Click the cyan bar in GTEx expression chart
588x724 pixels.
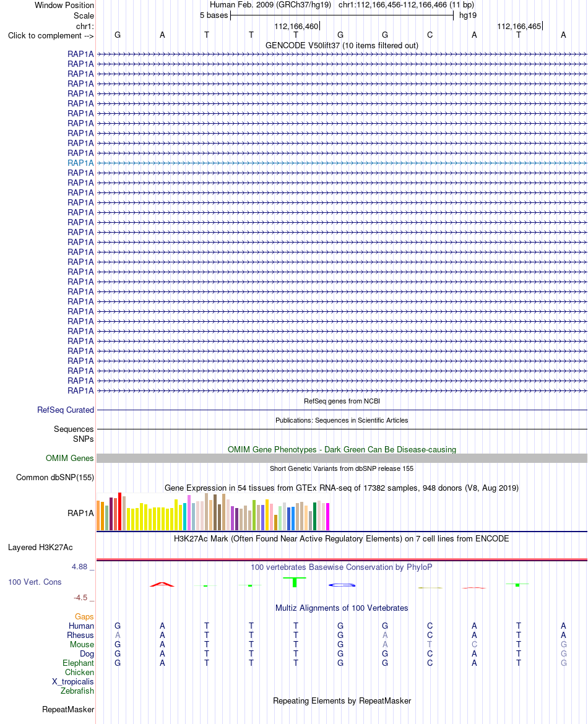(185, 517)
